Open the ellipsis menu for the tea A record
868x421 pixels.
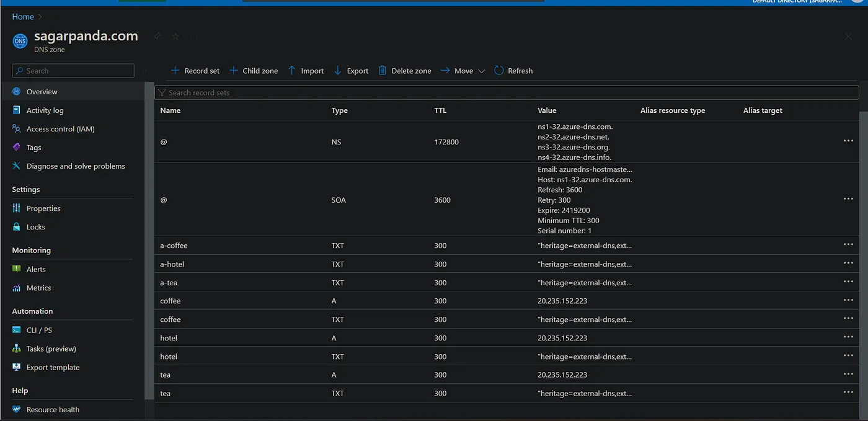pyautogui.click(x=848, y=374)
